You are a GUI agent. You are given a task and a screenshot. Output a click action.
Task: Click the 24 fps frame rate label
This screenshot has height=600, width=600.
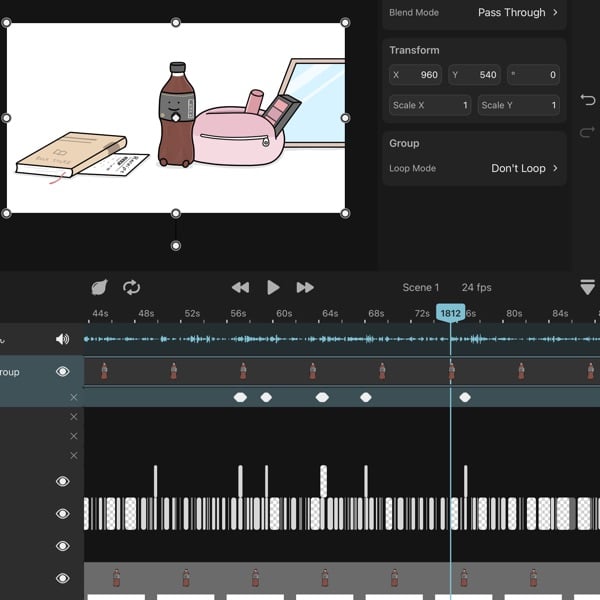click(x=476, y=288)
